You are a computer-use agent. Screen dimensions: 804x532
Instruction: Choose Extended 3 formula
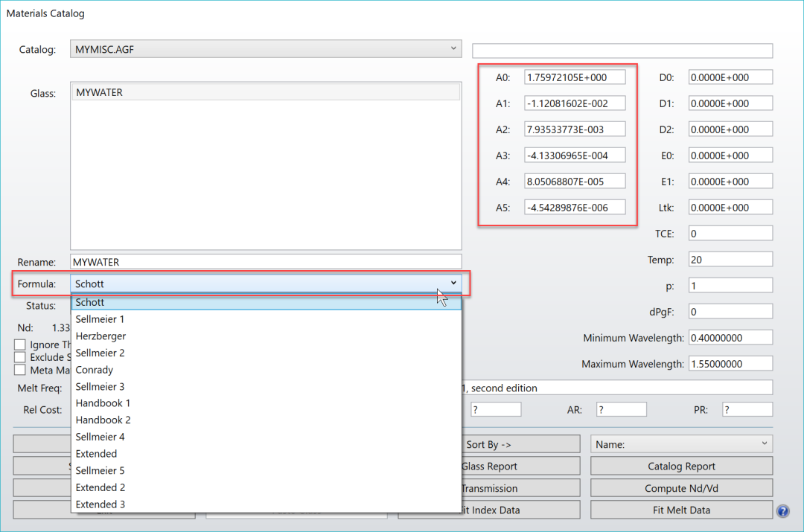[x=266, y=504]
